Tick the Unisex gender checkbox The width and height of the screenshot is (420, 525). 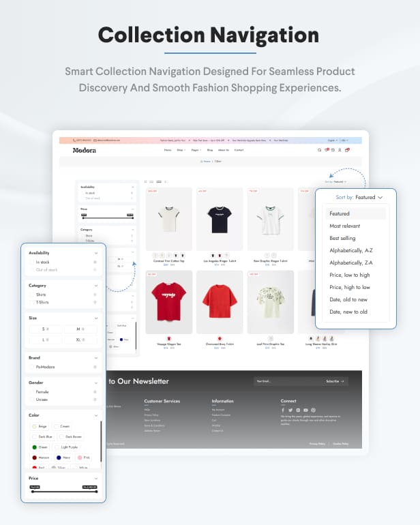point(32,400)
